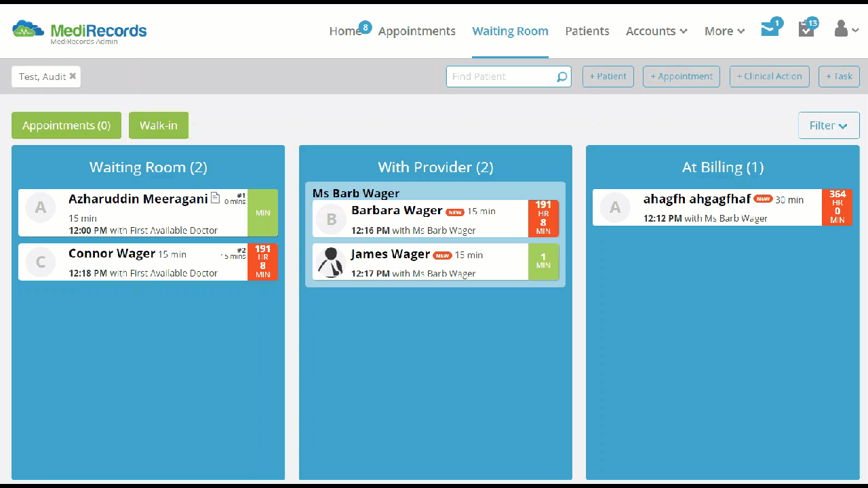Click the note icon beside Azharuddin Meeragani
Screen dimensions: 868x488
[215, 198]
